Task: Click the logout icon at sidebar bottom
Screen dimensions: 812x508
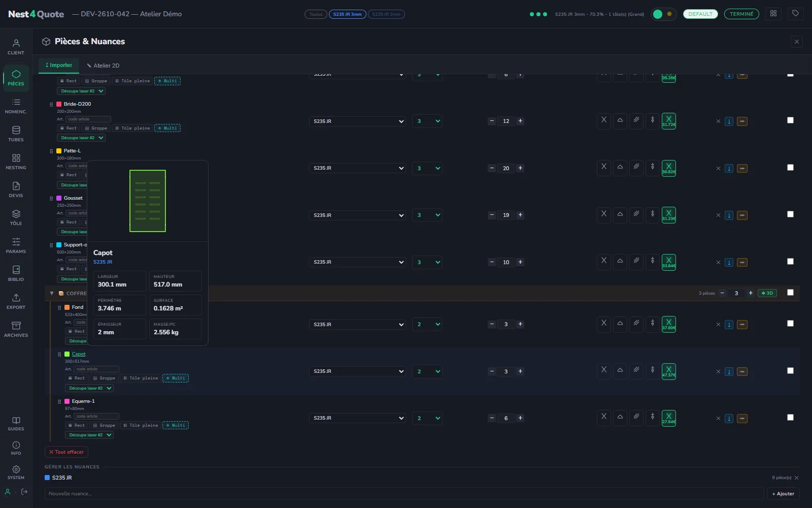Action: point(24,492)
